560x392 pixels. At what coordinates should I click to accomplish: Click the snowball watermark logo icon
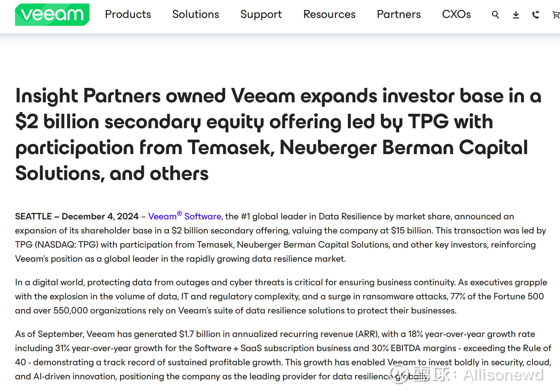[x=400, y=374]
